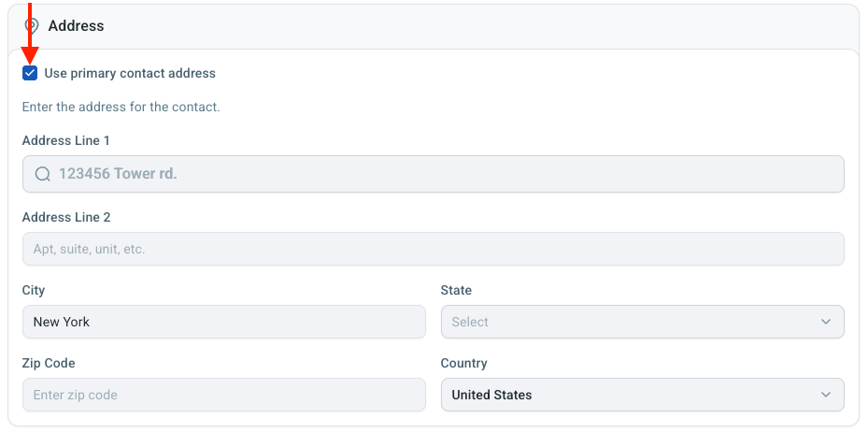Screen dimensions: 868x433
Task: Click the 'City' field label
Action: (33, 290)
